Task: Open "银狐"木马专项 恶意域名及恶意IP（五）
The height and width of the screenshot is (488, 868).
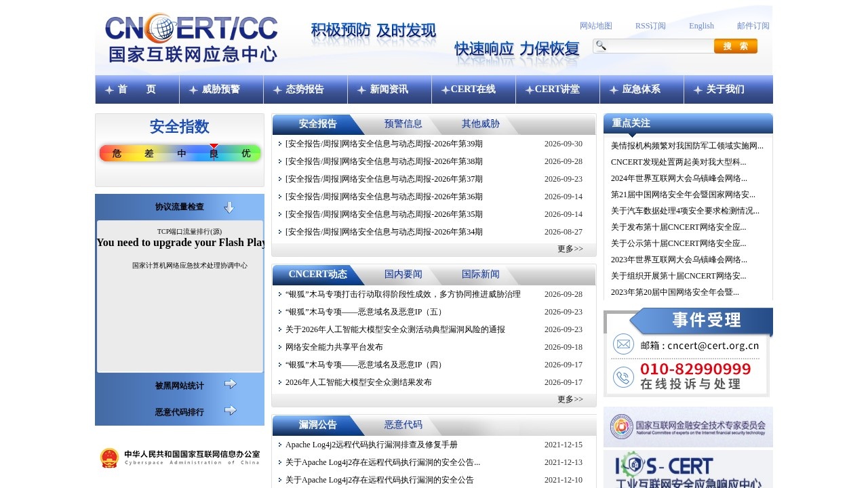Action: pos(366,312)
